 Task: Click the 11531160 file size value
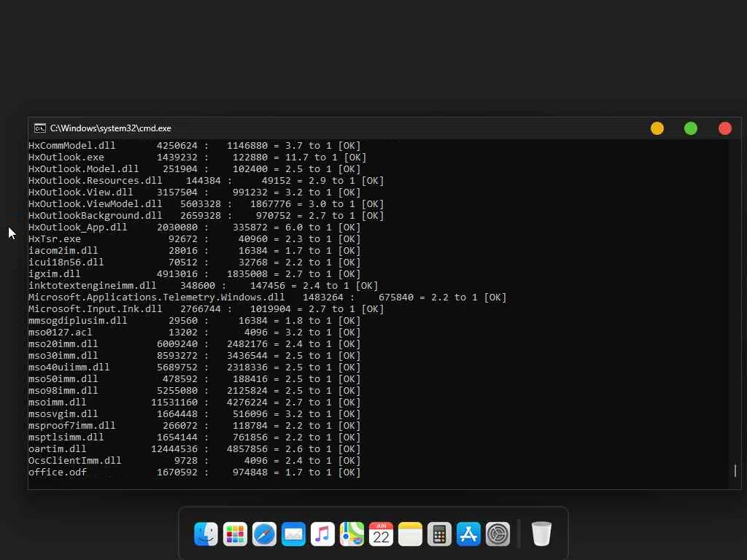(174, 402)
